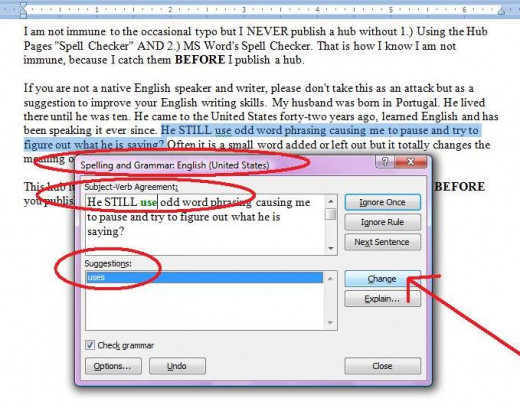Click down arrow of sentence box scrollbar
The image size is (520, 405).
tap(331, 248)
